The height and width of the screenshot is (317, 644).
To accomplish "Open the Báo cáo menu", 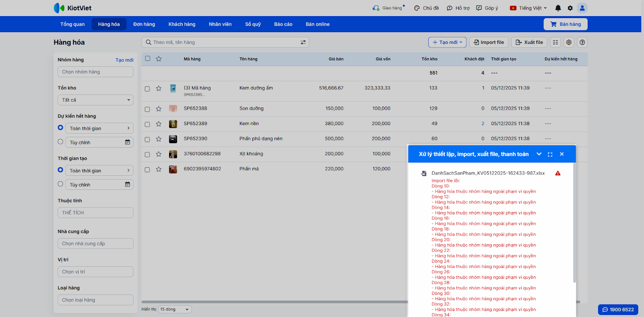I will tap(283, 24).
